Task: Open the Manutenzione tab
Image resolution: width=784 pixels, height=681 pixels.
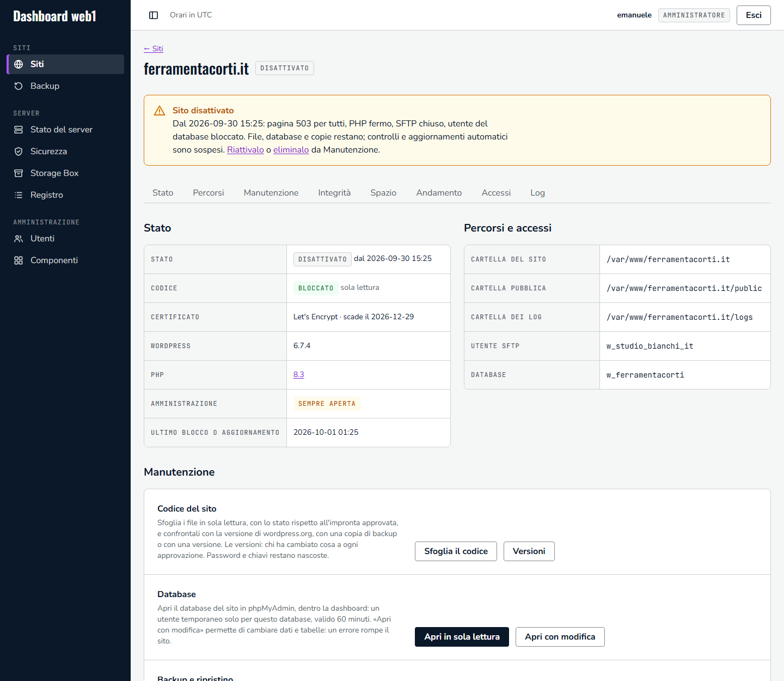Action: (271, 193)
